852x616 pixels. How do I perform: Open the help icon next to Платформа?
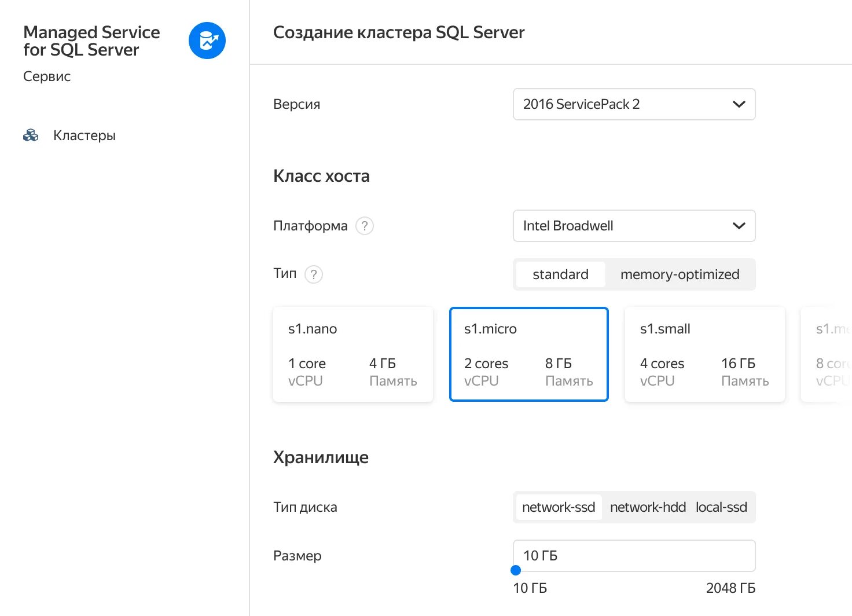click(x=365, y=226)
